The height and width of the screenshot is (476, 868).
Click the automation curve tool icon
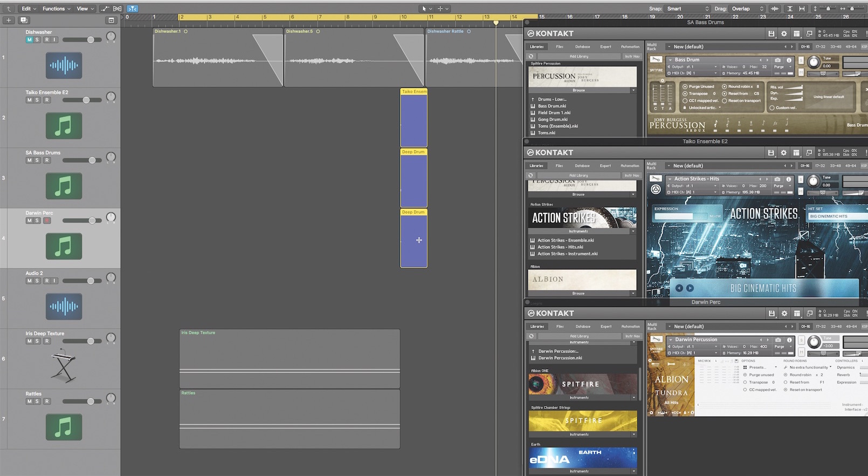[105, 9]
